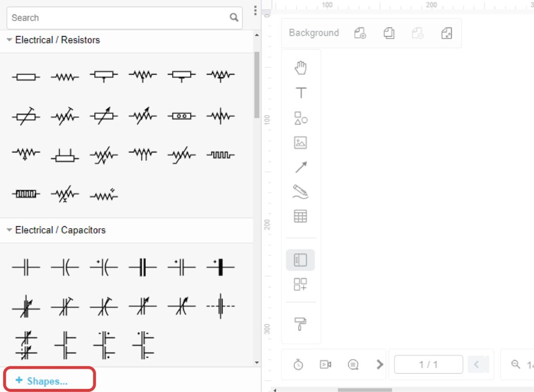
Task: Toggle the More Shapes panel
Action: (301, 284)
